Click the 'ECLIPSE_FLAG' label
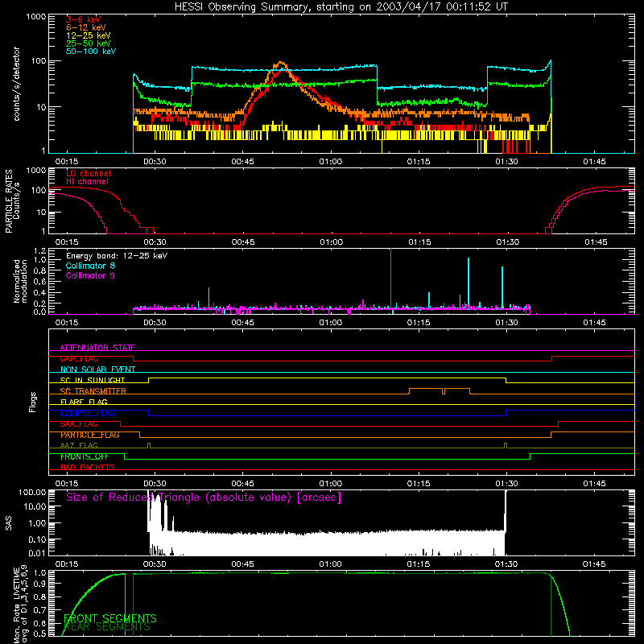Screen dimensions: 644x644 click(x=88, y=413)
